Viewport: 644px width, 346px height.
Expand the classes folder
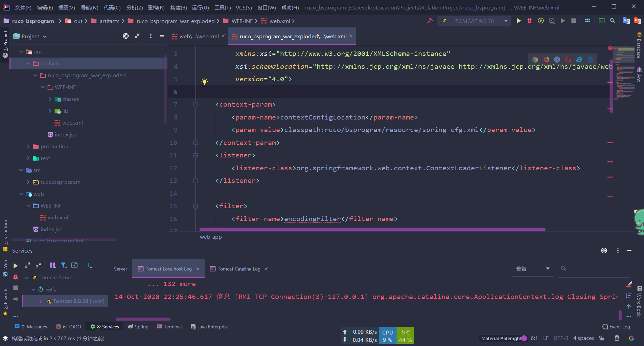(50, 99)
